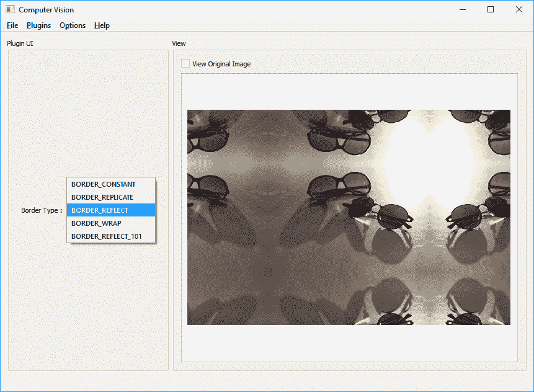Minimize the Computer Vision window
Screen dimensions: 534x392
[462, 9]
